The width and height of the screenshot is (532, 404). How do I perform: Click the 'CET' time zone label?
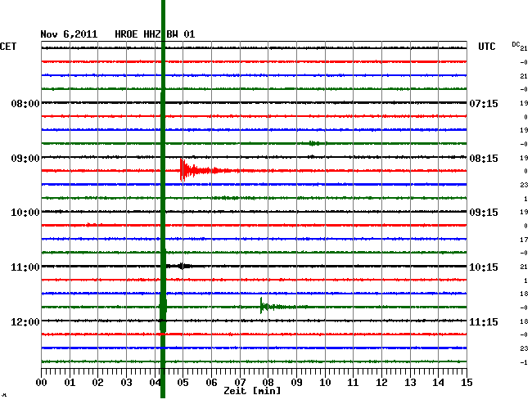point(8,47)
